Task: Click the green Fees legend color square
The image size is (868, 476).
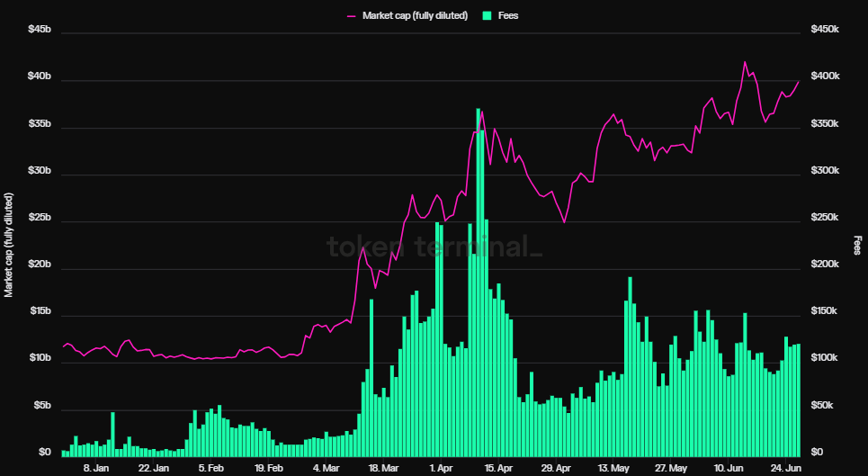Action: point(488,15)
